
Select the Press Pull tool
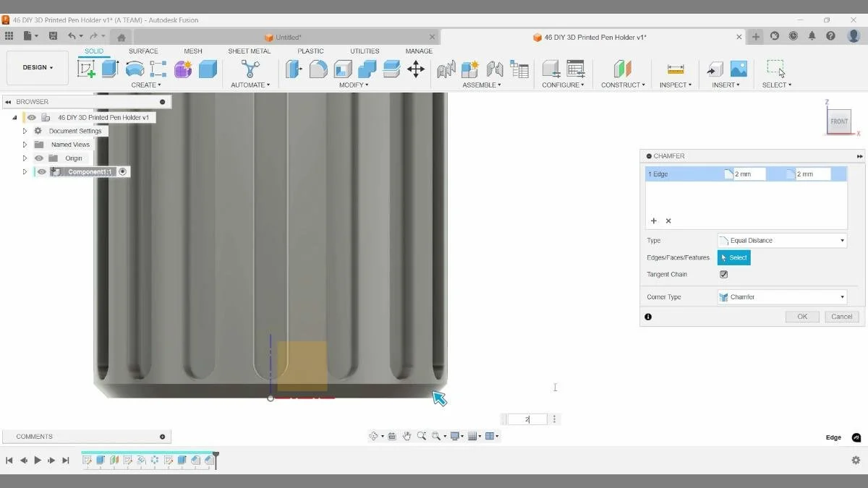293,69
